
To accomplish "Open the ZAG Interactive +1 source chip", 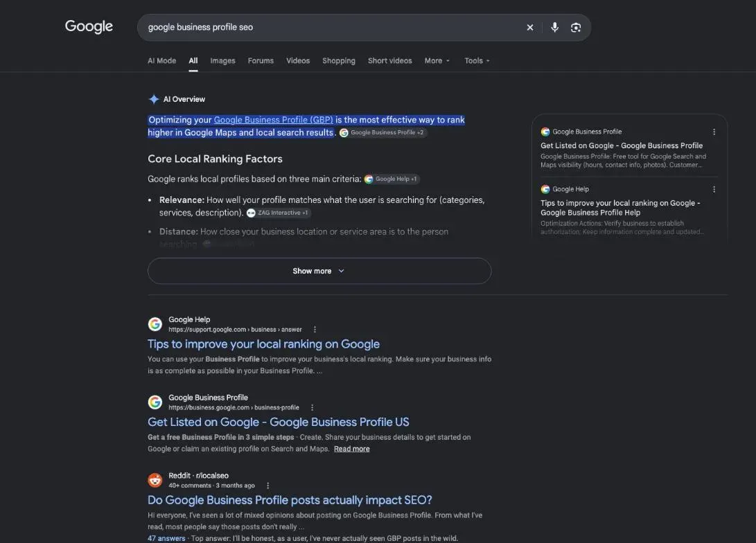I will [278, 213].
